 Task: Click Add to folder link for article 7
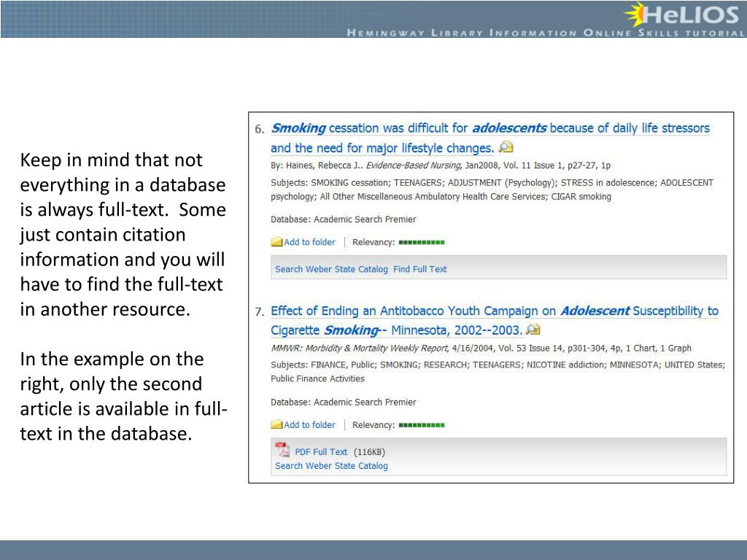tap(309, 425)
